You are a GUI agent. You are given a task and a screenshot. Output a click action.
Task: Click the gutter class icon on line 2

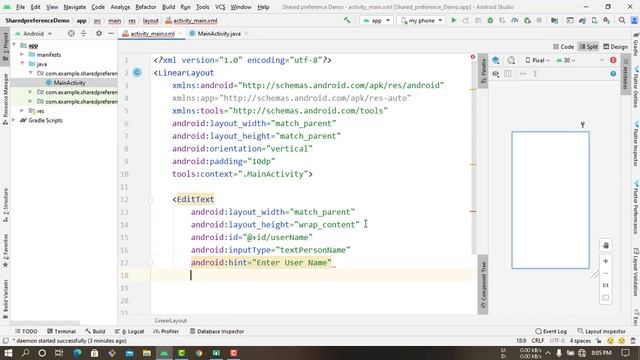point(137,73)
